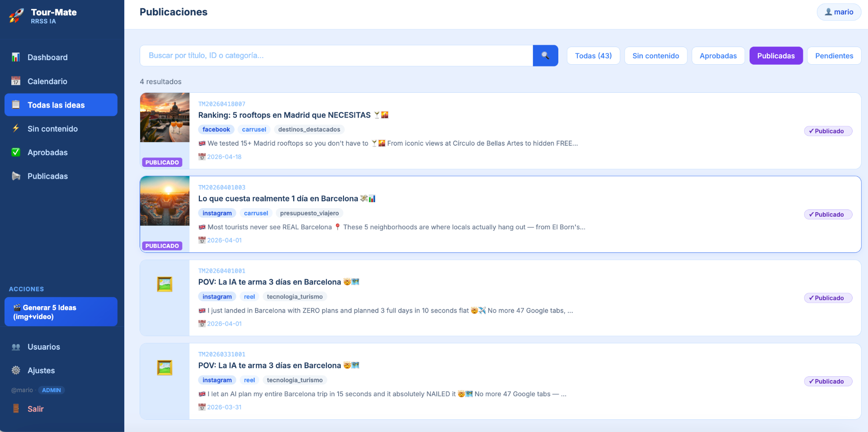Click the Dashboard chart icon in sidebar
The height and width of the screenshot is (432, 868).
(x=16, y=57)
